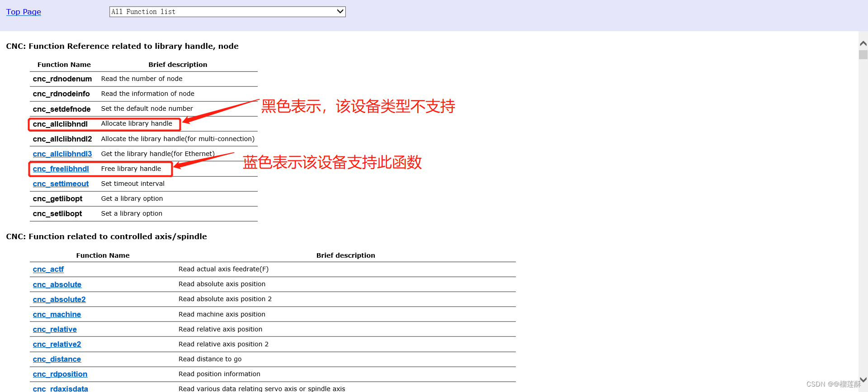Expand the All Function list dropdown

tap(227, 12)
